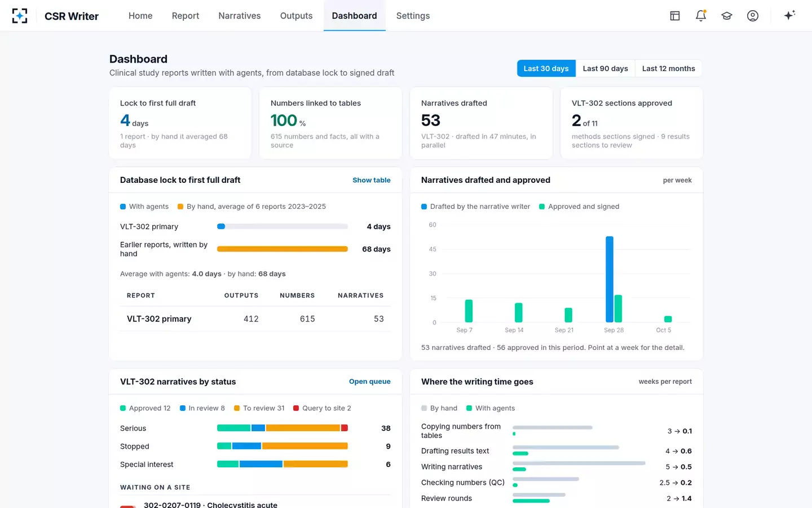Select the Outputs tab
The height and width of the screenshot is (508, 812).
tap(296, 16)
